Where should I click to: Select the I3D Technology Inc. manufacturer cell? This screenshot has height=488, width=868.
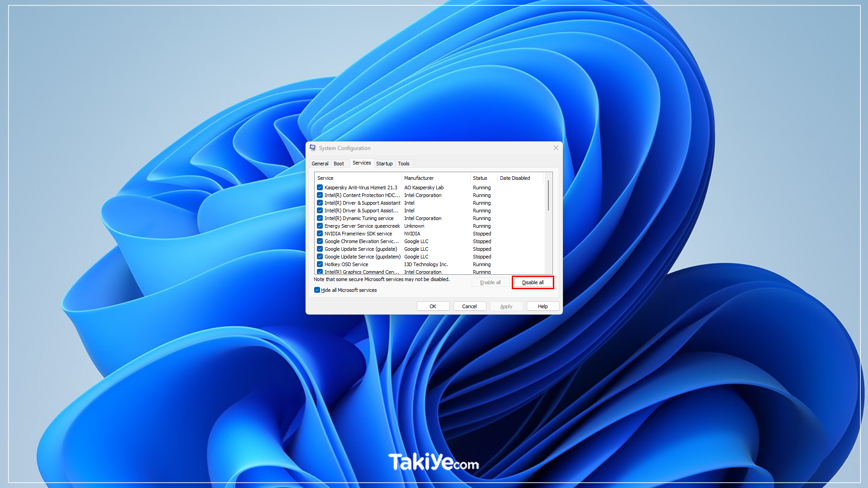point(426,264)
